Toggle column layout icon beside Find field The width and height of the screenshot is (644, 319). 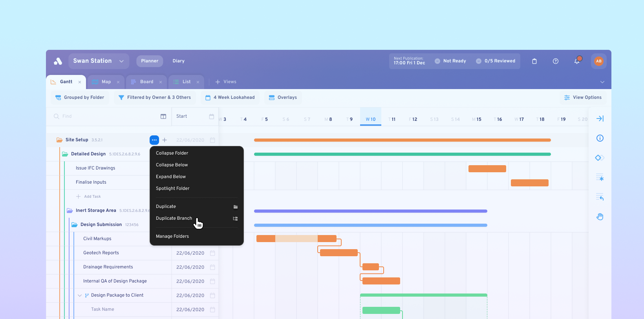click(163, 117)
